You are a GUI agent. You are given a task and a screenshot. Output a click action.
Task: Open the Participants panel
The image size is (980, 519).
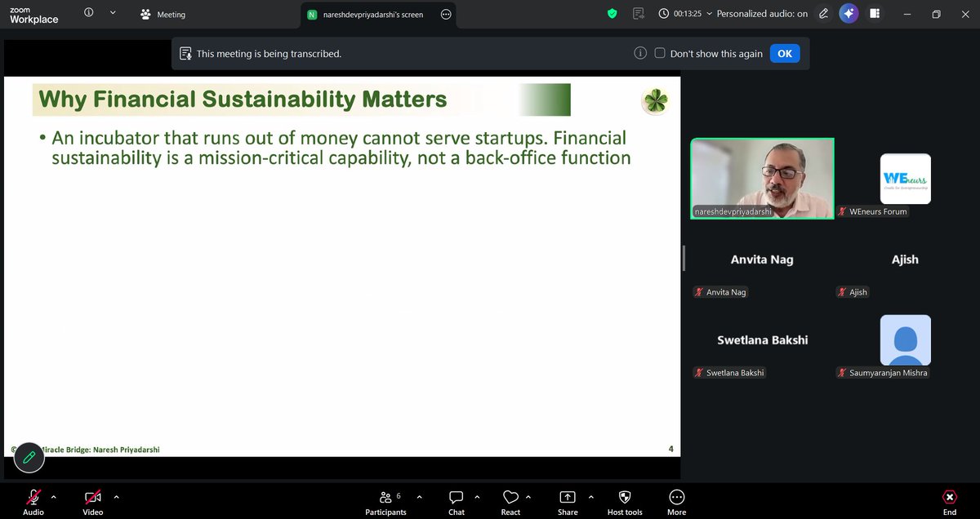(x=385, y=502)
